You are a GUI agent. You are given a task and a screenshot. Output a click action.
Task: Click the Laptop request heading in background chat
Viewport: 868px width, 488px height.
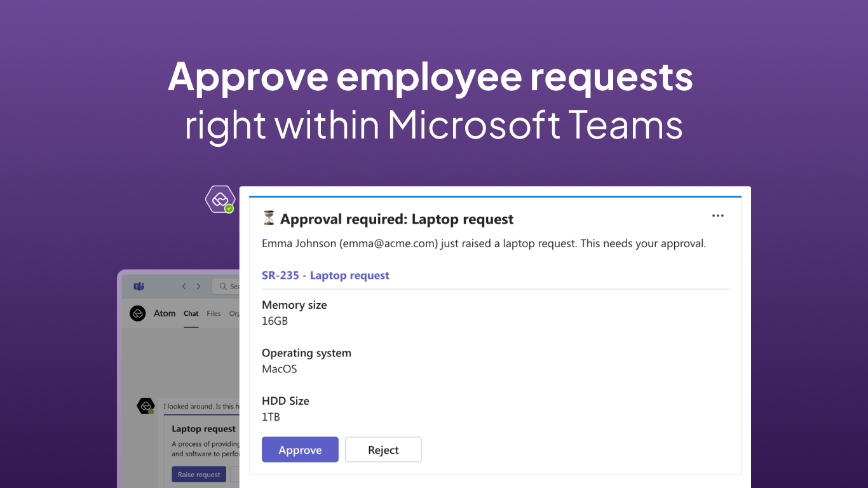203,429
